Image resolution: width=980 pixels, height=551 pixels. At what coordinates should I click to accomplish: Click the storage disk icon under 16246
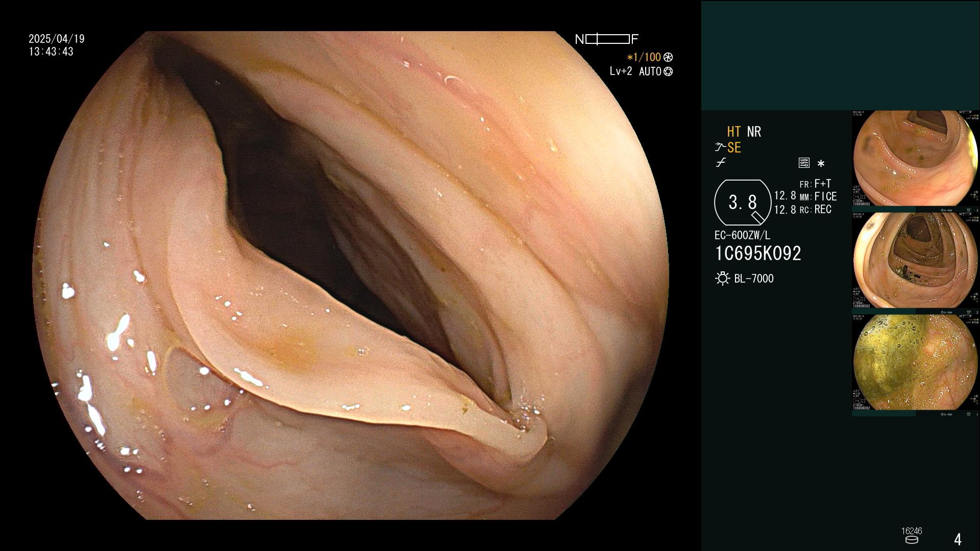pyautogui.click(x=912, y=540)
